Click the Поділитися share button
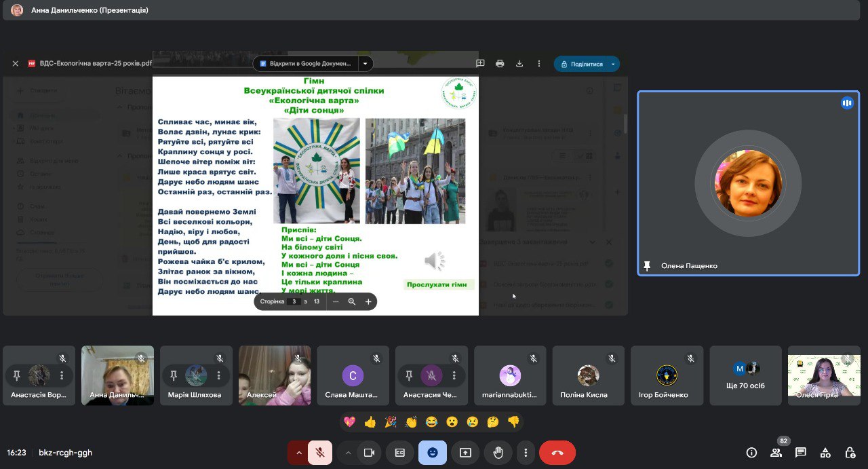The width and height of the screenshot is (868, 469). (580, 64)
